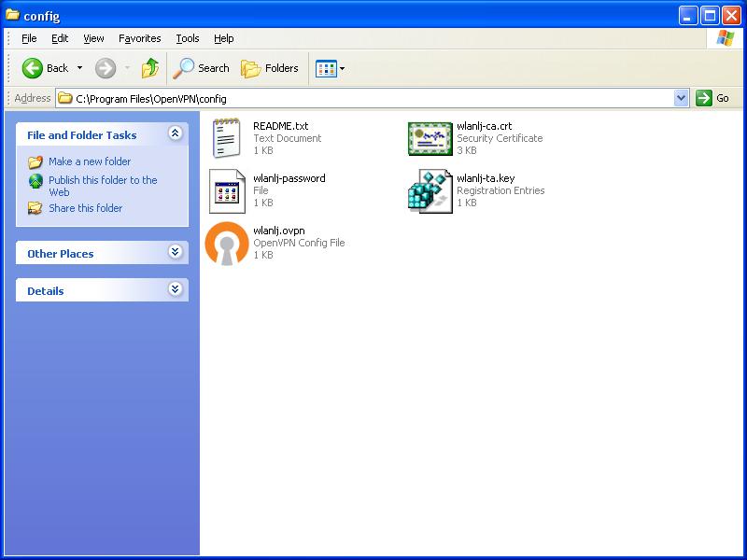The image size is (747, 560).
Task: Select the README.txt document icon
Action: point(227,139)
